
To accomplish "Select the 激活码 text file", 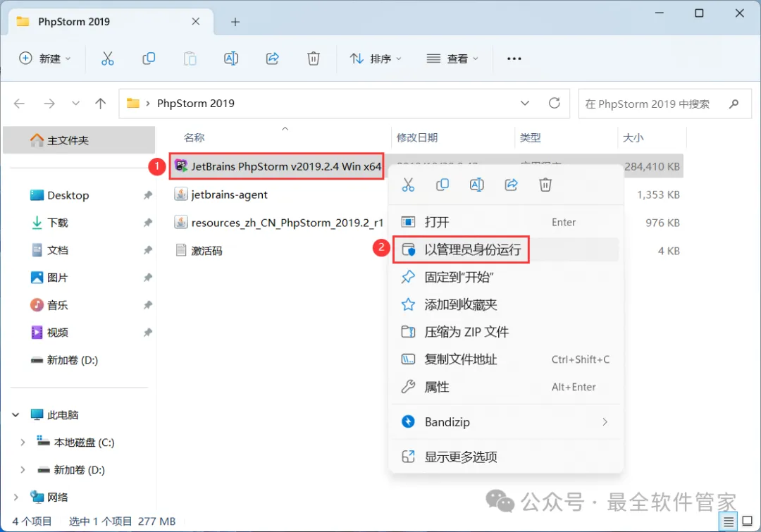I will coord(206,251).
